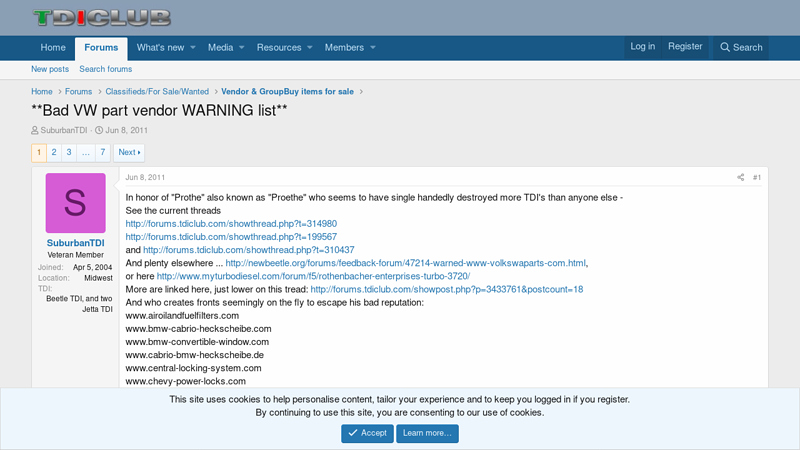Click text www.chevy-power-locks.com
Viewport: 800px width, 450px height.
click(186, 382)
